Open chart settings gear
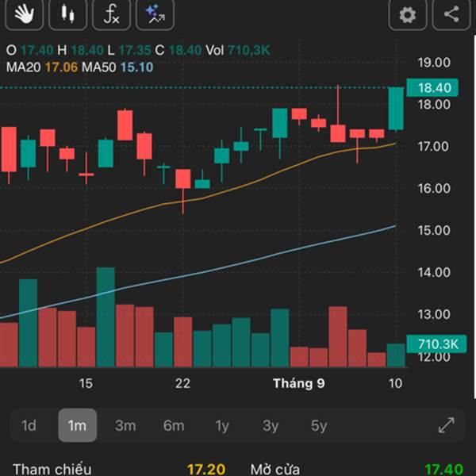 click(408, 14)
